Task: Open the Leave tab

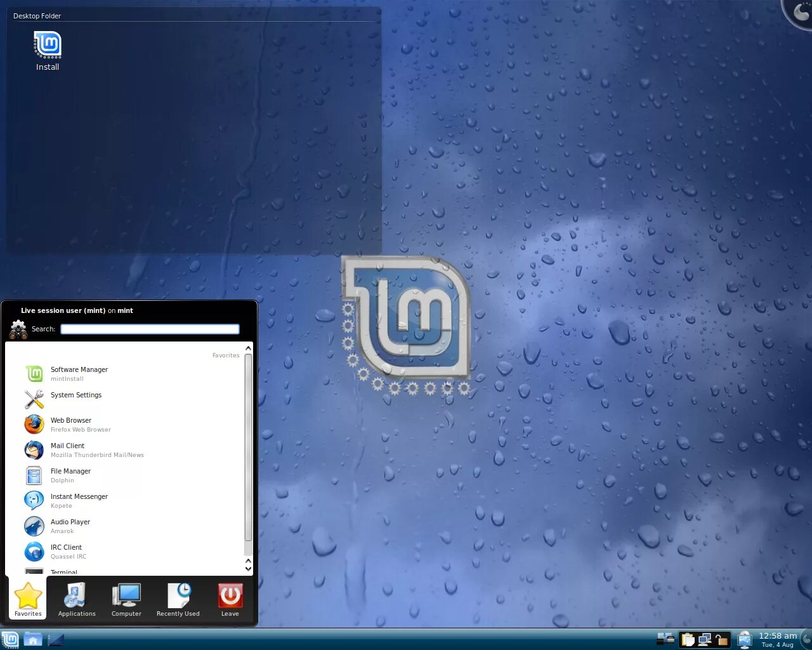Action: click(230, 599)
